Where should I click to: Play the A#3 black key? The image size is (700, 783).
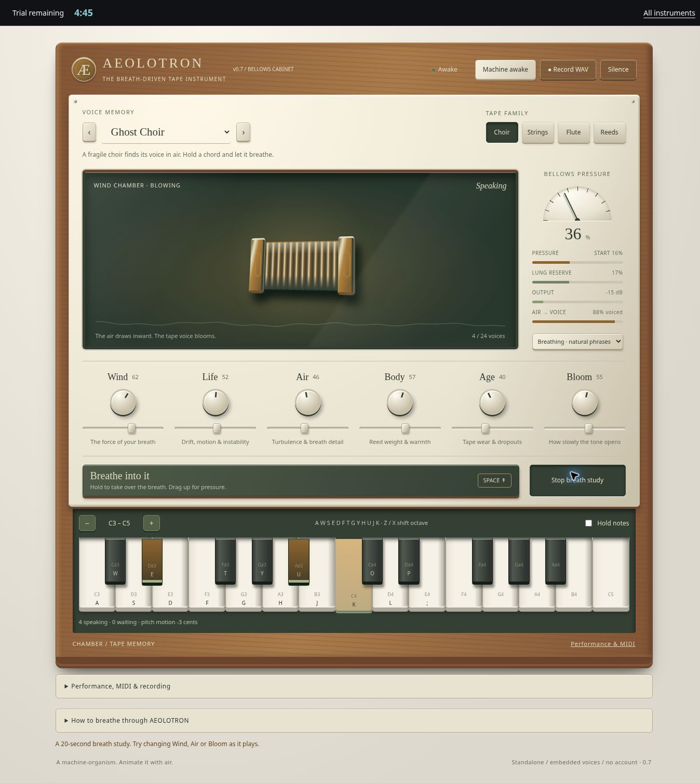[299, 561]
